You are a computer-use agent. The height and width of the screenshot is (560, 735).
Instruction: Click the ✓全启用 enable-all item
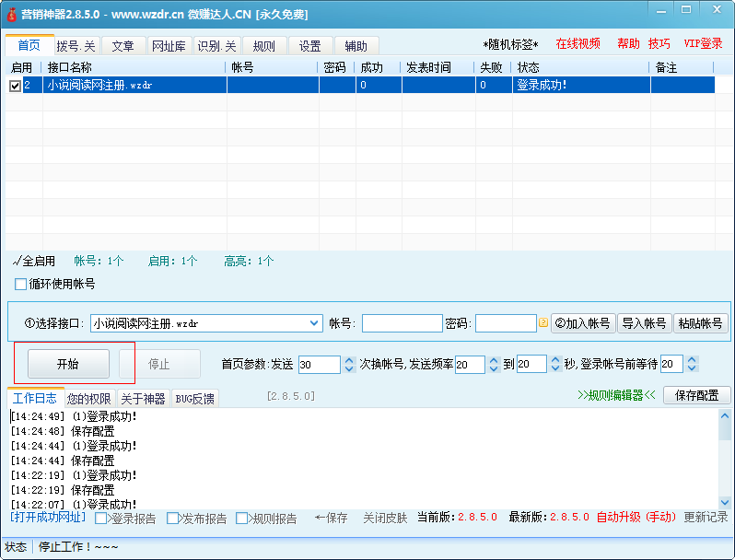coord(34,261)
